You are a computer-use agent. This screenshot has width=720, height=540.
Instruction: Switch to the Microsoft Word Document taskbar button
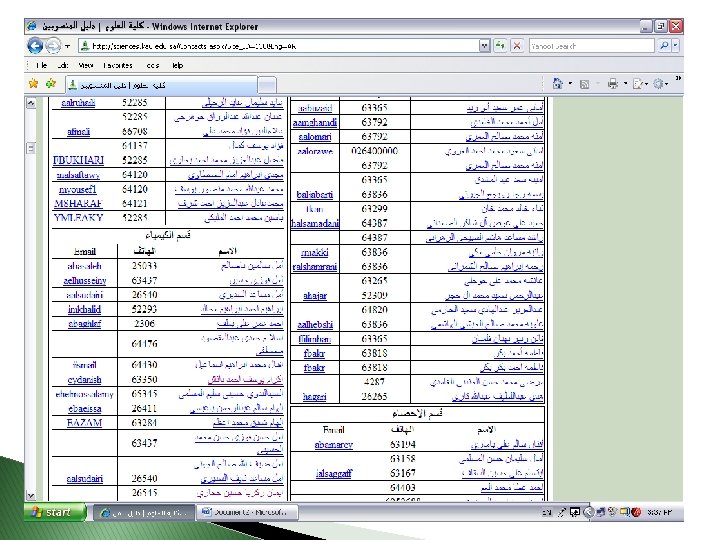(x=248, y=512)
